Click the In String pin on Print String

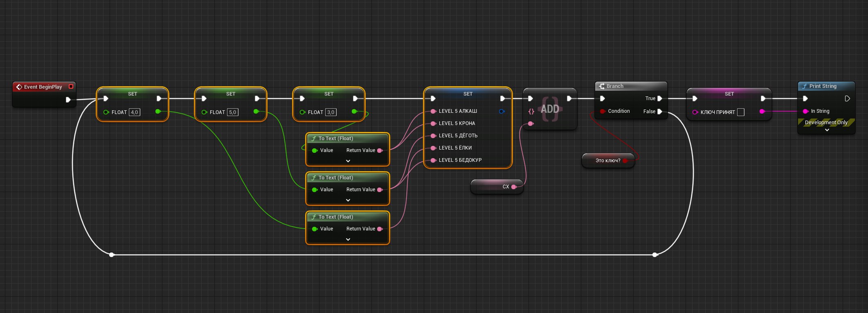click(805, 111)
